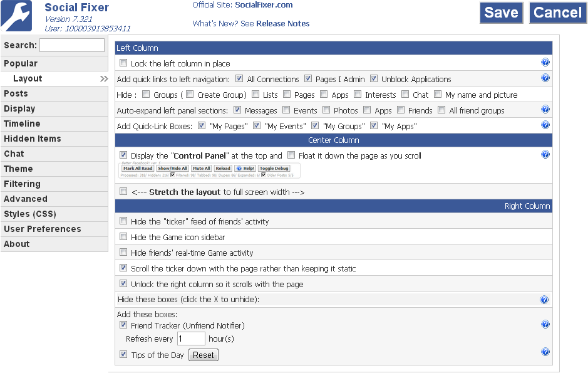Click the Social Fixer wrench logo
588x373 pixels.
pos(16,16)
